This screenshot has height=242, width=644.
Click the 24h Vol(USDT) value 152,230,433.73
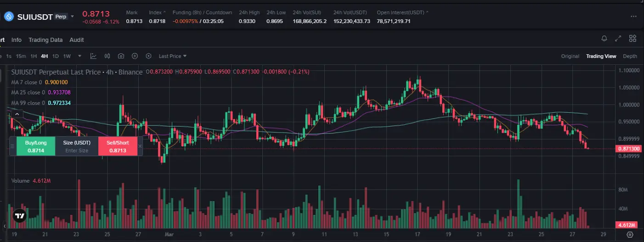click(352, 21)
